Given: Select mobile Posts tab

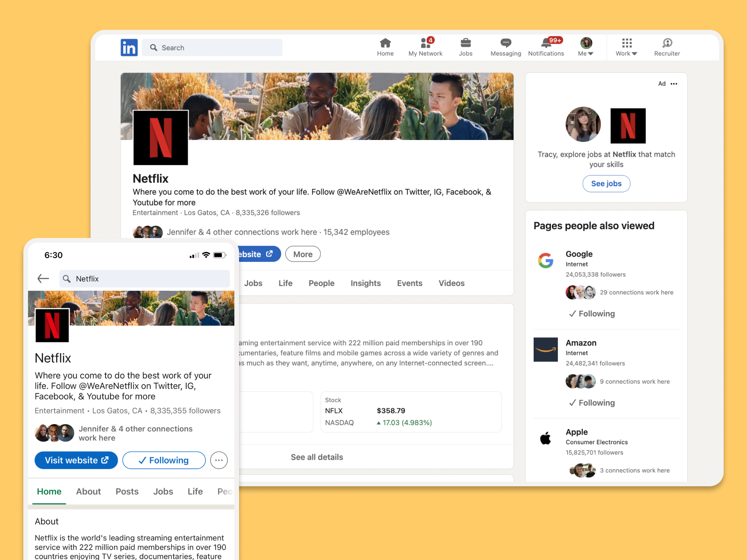Looking at the screenshot, I should coord(127,491).
